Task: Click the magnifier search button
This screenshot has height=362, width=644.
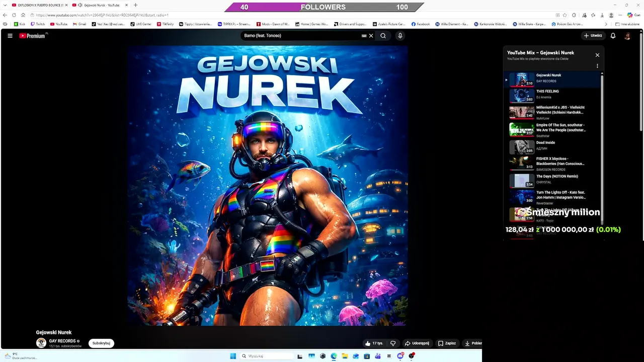Action: [x=383, y=36]
